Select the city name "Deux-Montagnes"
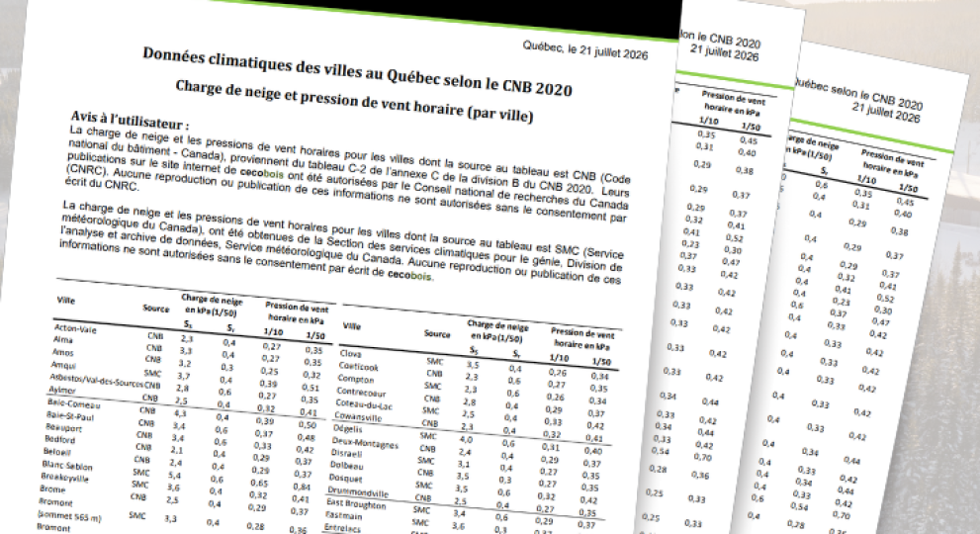Image resolution: width=980 pixels, height=534 pixels. coord(365,443)
